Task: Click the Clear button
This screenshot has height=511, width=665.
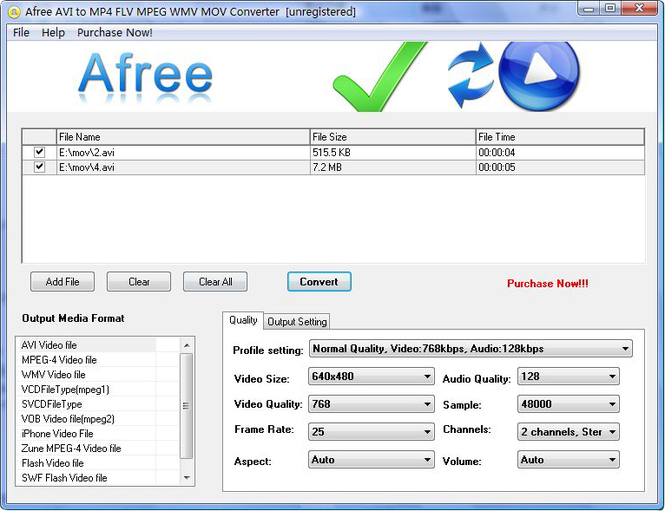Action: (139, 282)
